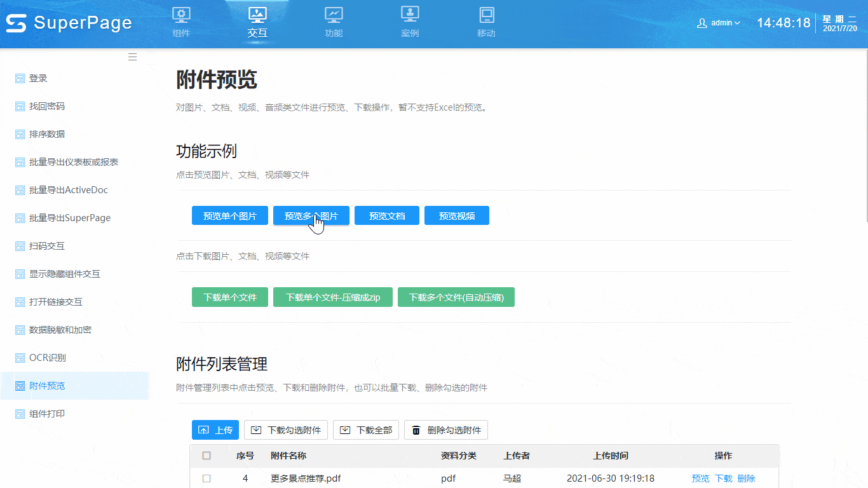This screenshot has height=488, width=868.
Task: Click the admin user profile icon
Action: click(702, 22)
